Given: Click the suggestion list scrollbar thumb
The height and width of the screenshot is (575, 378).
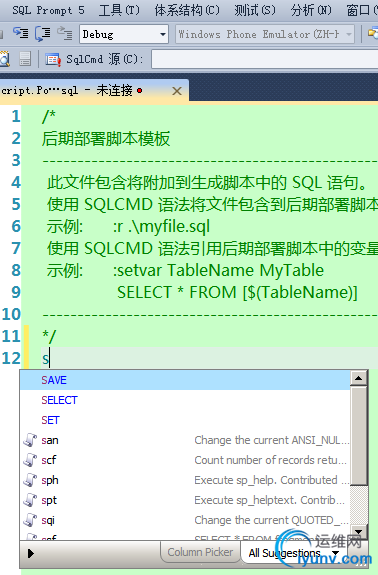Looking at the screenshot, I should coord(359,435).
